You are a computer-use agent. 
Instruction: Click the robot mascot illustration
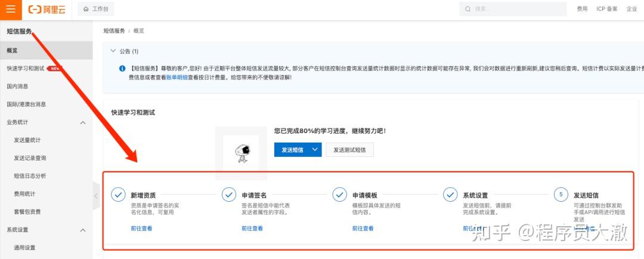click(241, 155)
